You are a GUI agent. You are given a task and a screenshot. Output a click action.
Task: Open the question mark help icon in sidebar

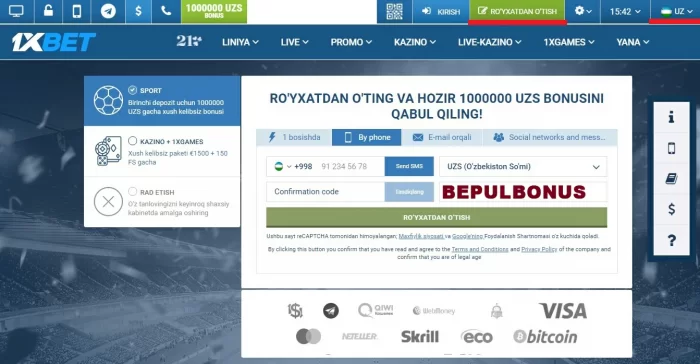tap(671, 240)
